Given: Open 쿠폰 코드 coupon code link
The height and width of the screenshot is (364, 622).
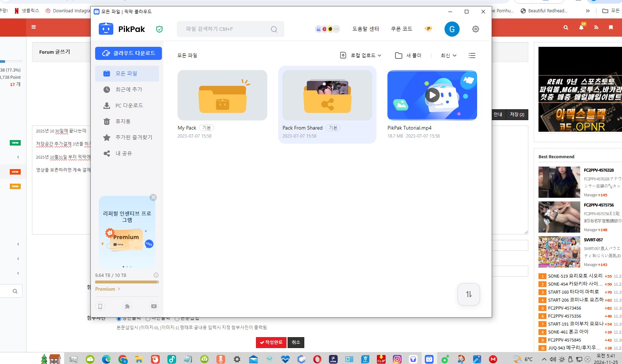Looking at the screenshot, I should [402, 29].
